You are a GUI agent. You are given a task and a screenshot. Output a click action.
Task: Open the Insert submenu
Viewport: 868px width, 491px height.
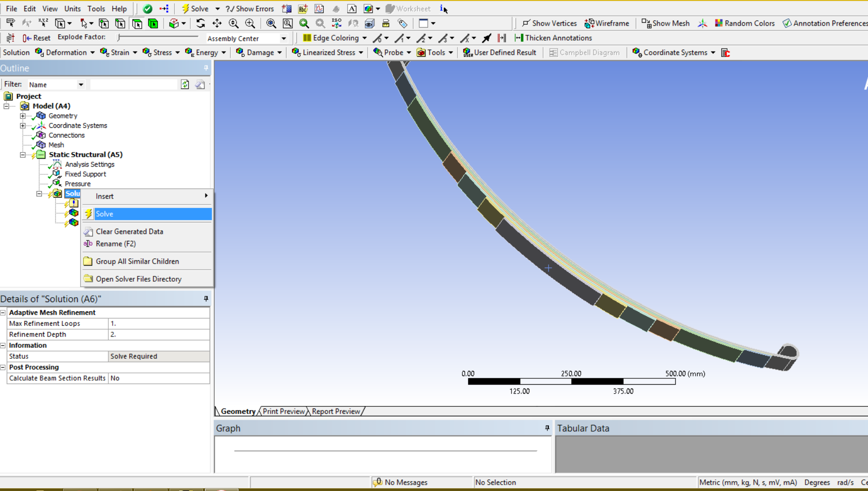tap(147, 196)
